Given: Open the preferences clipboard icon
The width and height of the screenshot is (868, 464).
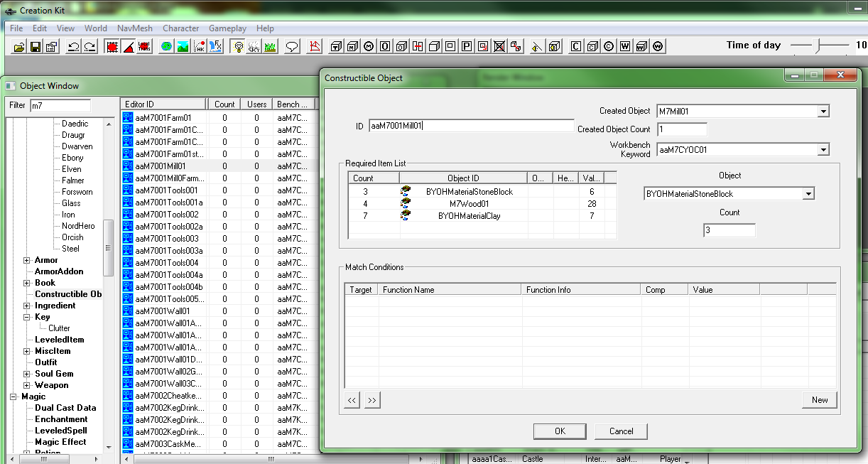Looking at the screenshot, I should pyautogui.click(x=51, y=47).
